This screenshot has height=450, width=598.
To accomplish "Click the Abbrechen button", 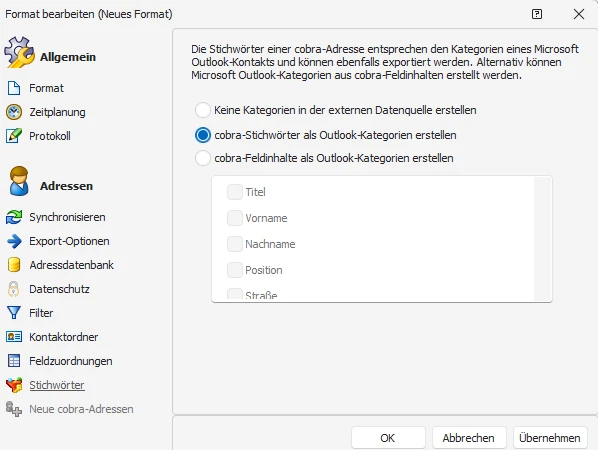I will click(x=469, y=437).
